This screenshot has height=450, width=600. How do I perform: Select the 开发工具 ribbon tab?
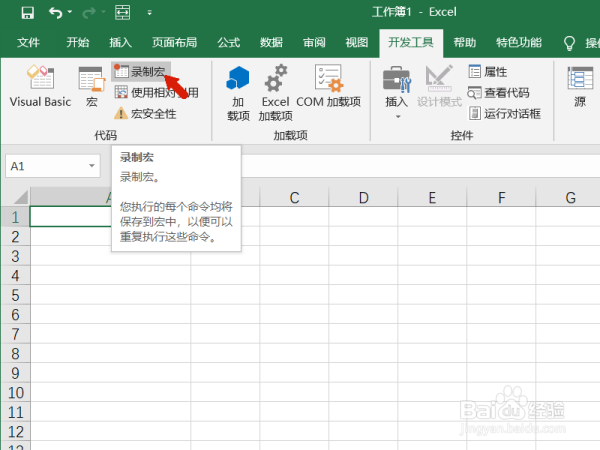coord(411,42)
